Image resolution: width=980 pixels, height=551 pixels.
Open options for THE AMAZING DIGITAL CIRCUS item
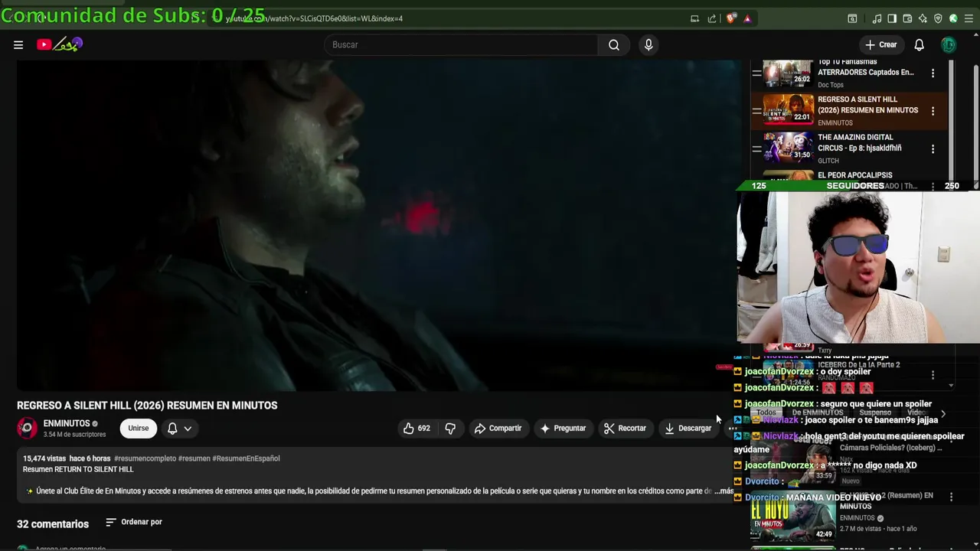click(933, 149)
